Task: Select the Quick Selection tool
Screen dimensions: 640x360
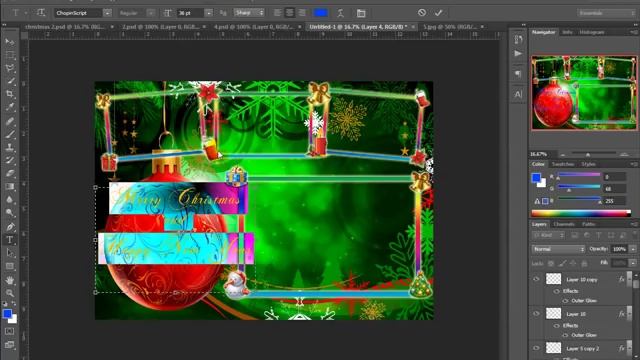Action: pos(10,81)
